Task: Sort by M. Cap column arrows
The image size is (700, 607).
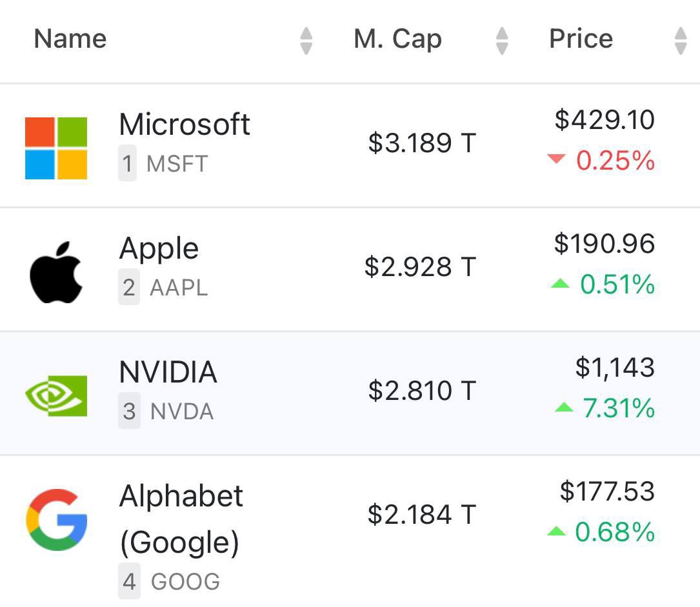Action: pos(502,41)
